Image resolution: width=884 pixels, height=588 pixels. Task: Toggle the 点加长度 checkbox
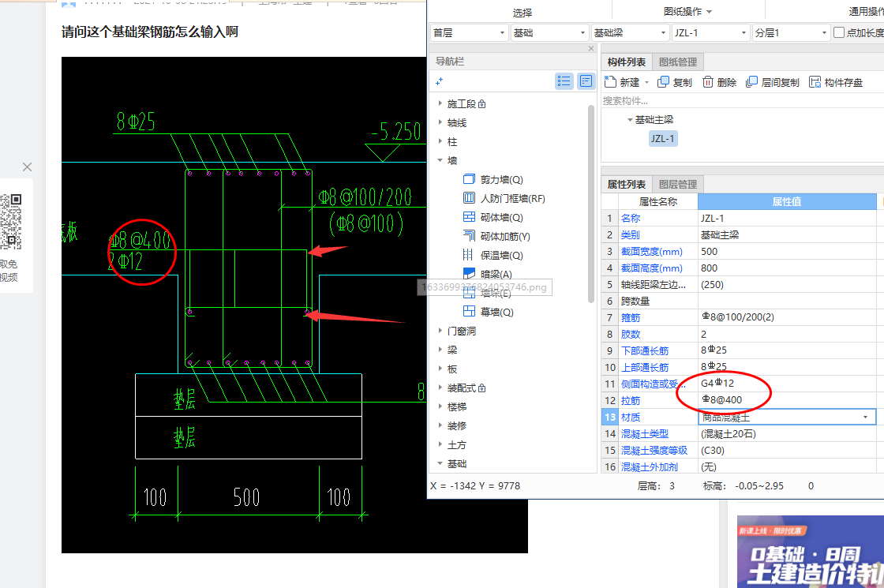point(839,32)
